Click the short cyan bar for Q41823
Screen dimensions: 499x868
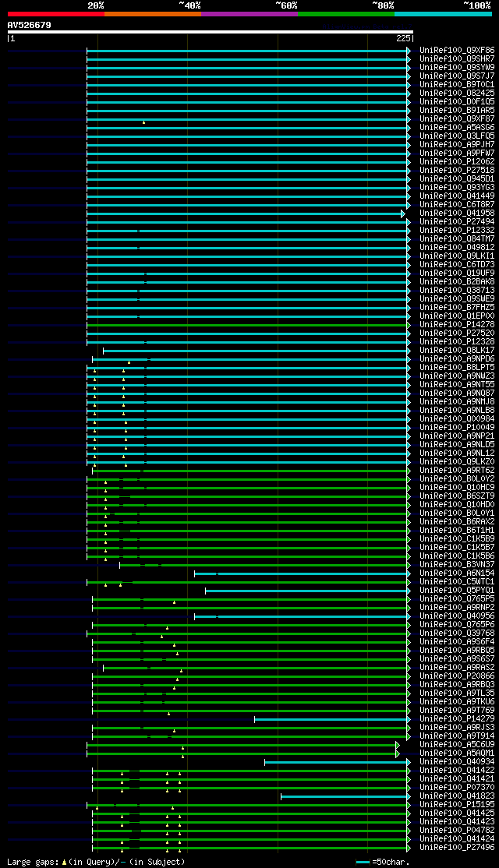tap(344, 796)
